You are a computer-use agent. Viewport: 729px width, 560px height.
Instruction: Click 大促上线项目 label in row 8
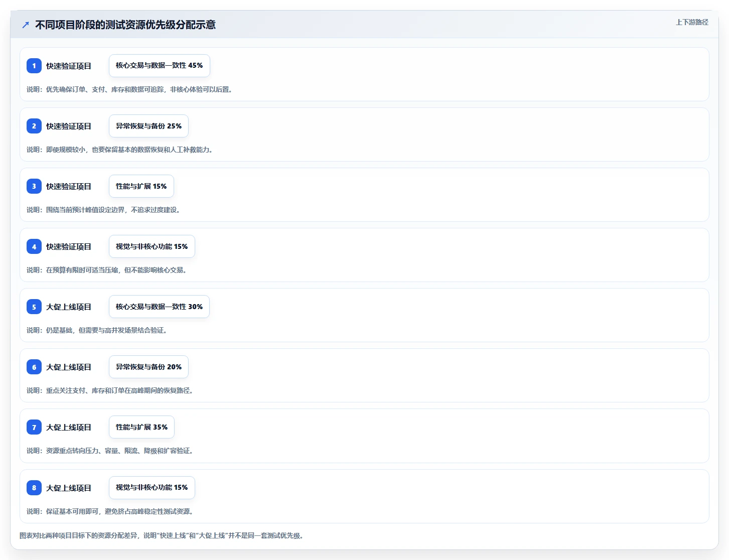tap(69, 488)
